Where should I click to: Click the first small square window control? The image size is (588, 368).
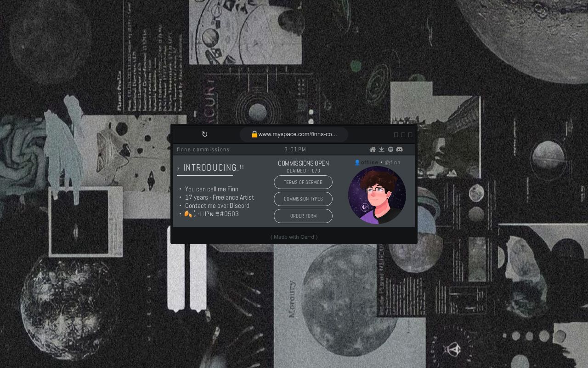pyautogui.click(x=396, y=135)
